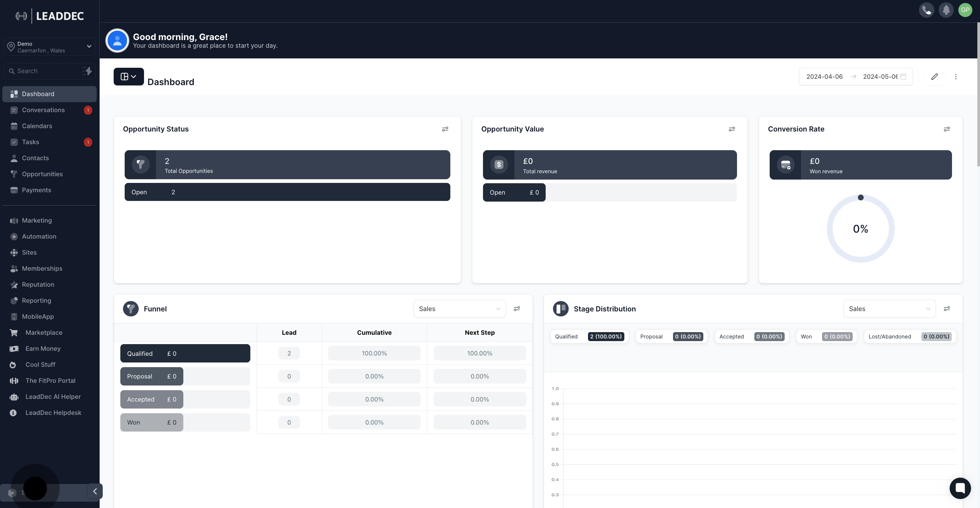
Task: Toggle the Lost/Abandoned stage legend
Action: click(x=909, y=337)
